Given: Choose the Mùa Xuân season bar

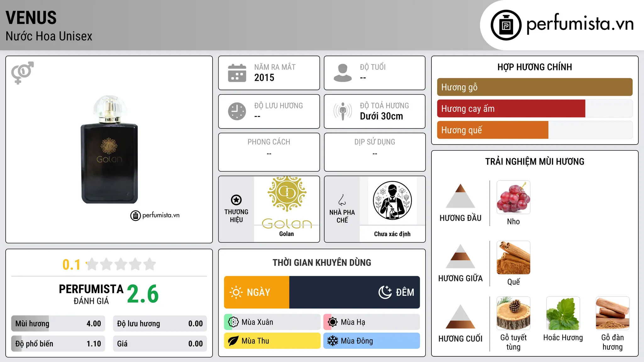Looking at the screenshot, I should click(x=272, y=322).
